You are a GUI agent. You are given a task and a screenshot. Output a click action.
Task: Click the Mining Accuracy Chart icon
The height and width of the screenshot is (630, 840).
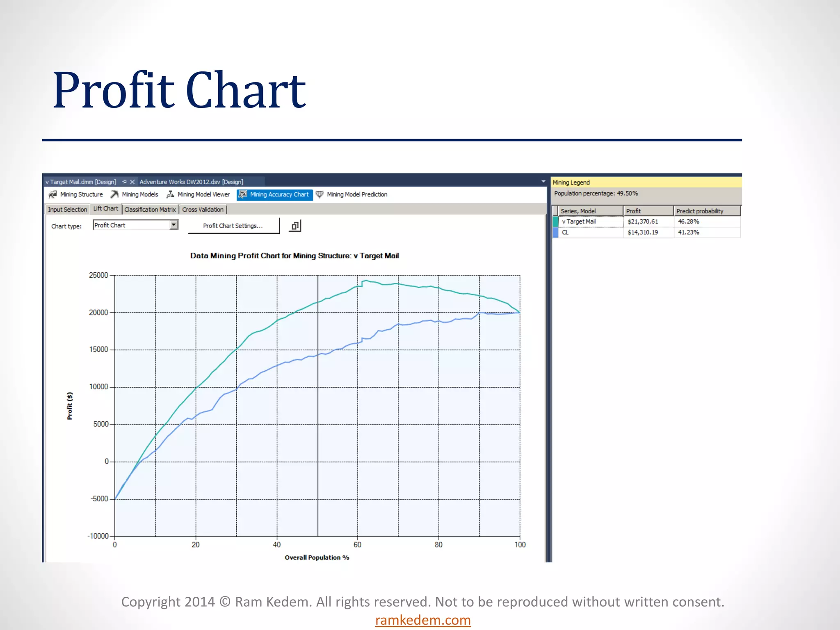tap(243, 194)
